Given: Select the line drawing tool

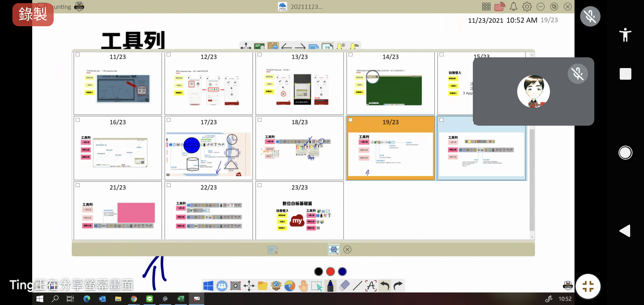Looking at the screenshot, I should tap(357, 286).
